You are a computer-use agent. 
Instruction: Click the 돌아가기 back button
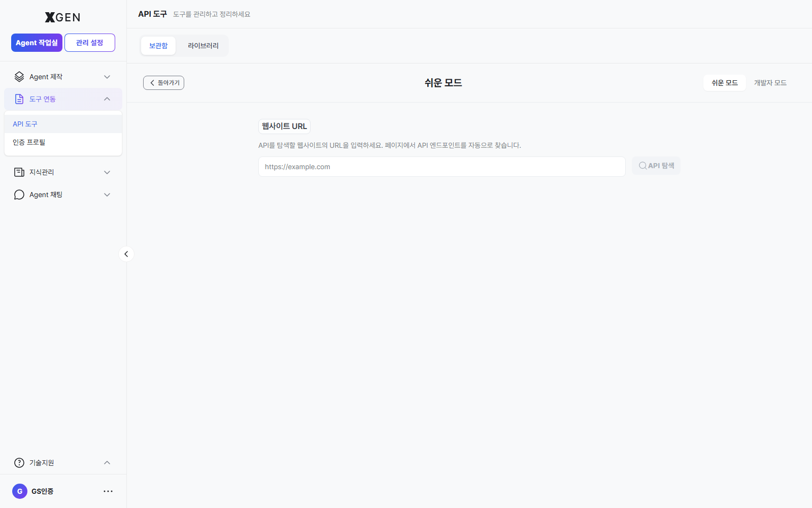[x=163, y=83]
